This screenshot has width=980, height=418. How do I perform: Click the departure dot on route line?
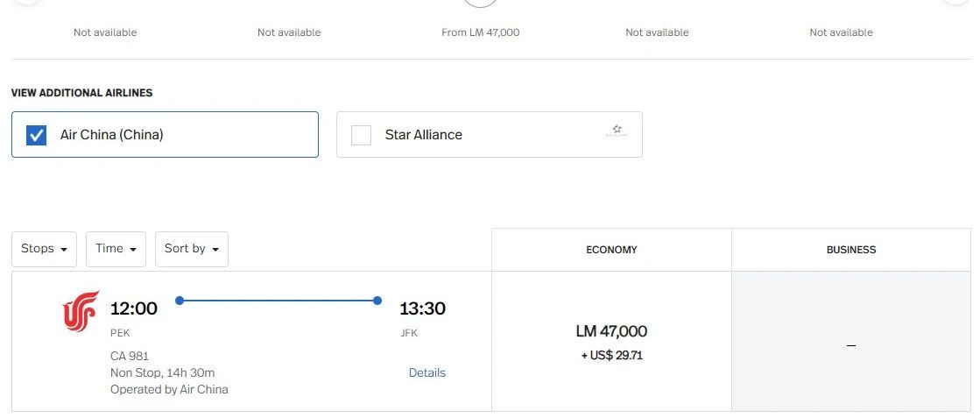click(x=180, y=301)
